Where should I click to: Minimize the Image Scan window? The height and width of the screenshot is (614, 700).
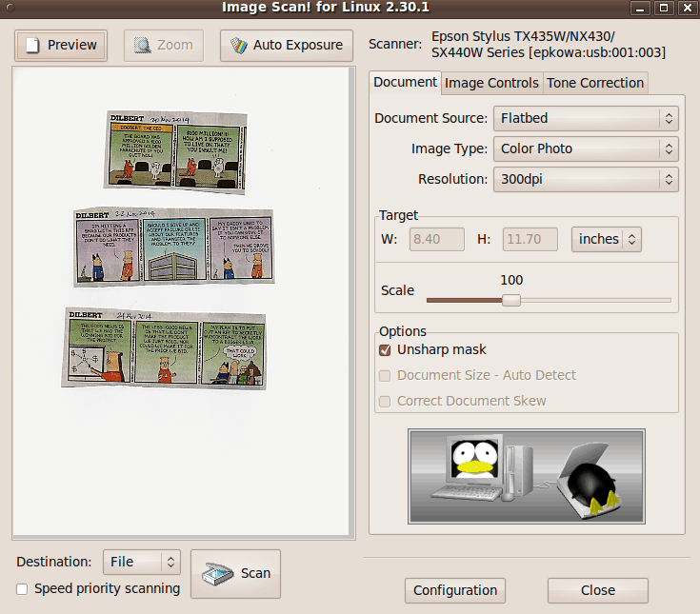click(640, 8)
